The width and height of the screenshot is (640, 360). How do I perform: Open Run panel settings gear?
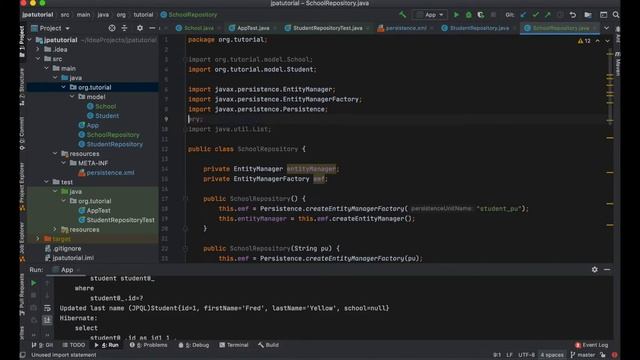tap(595, 269)
